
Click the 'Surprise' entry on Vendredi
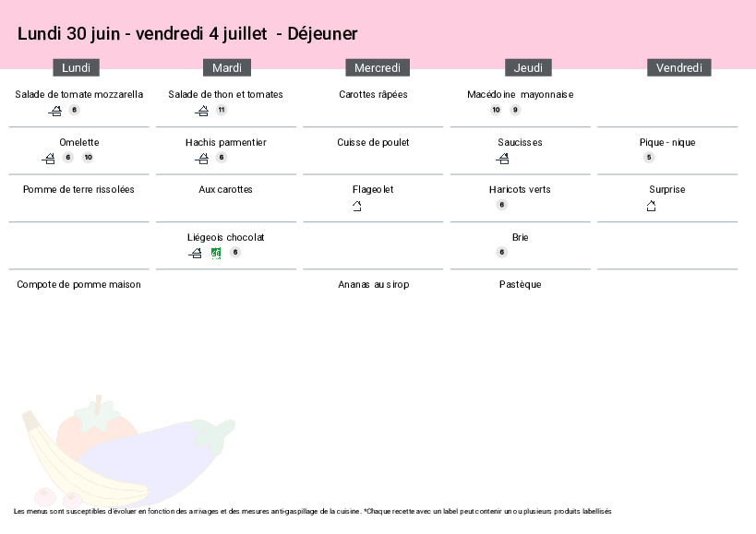point(667,189)
